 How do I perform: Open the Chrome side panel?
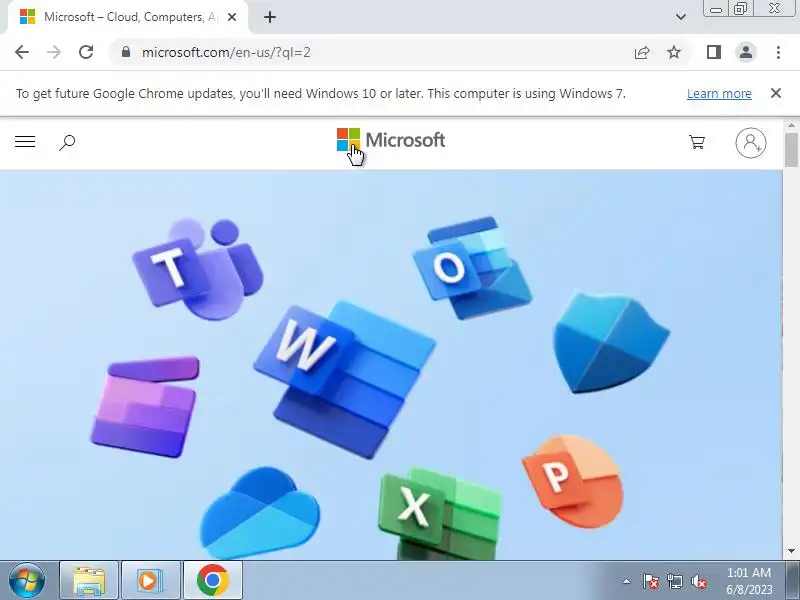[713, 52]
